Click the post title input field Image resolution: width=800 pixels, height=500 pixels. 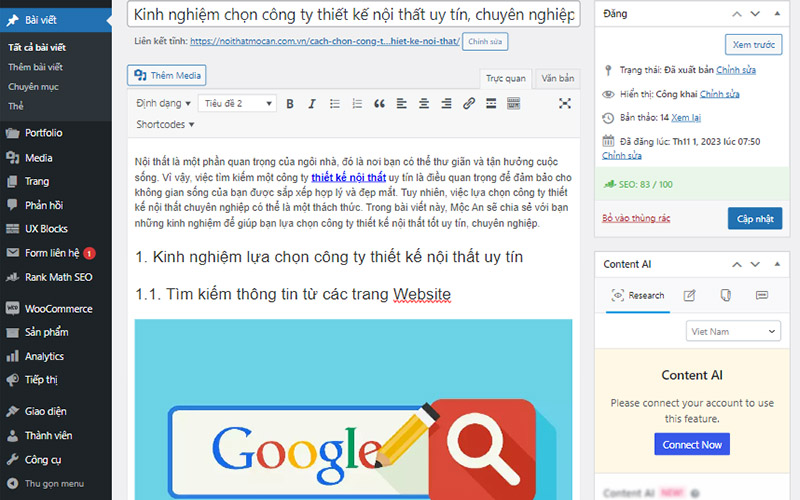pos(354,14)
